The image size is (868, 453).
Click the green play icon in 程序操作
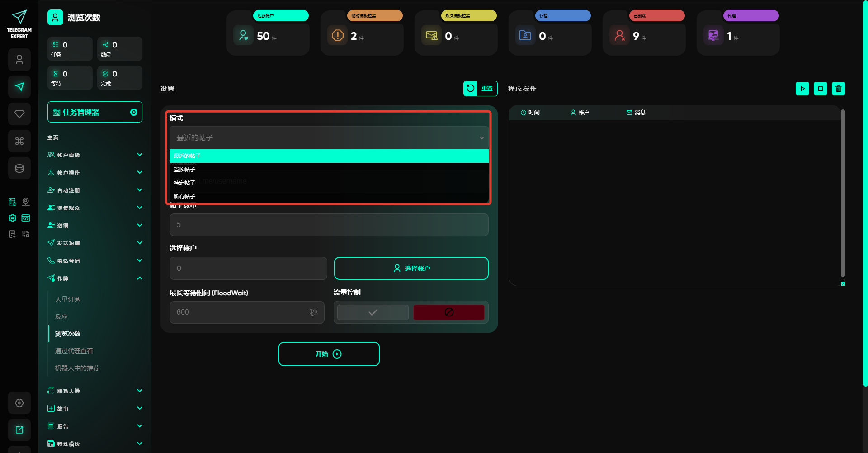click(802, 89)
